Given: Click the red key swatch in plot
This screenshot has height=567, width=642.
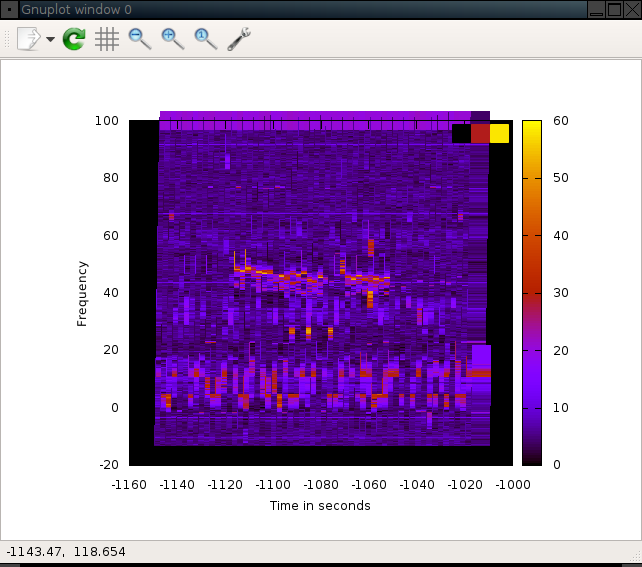Looking at the screenshot, I should pos(480,133).
